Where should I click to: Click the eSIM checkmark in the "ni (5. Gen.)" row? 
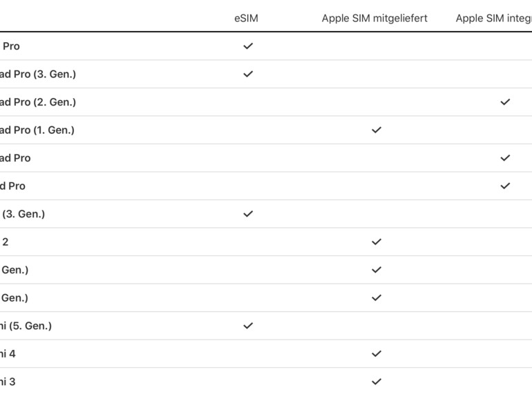(248, 326)
